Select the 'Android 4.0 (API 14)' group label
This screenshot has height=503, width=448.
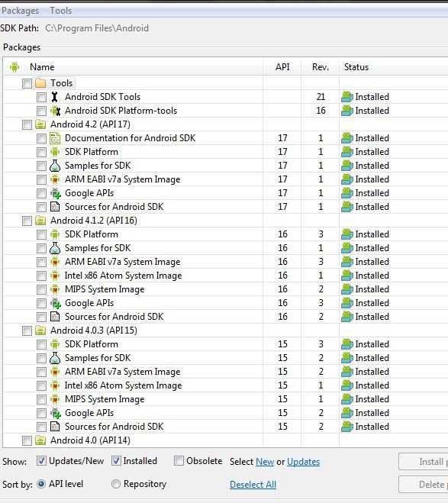[x=90, y=440]
